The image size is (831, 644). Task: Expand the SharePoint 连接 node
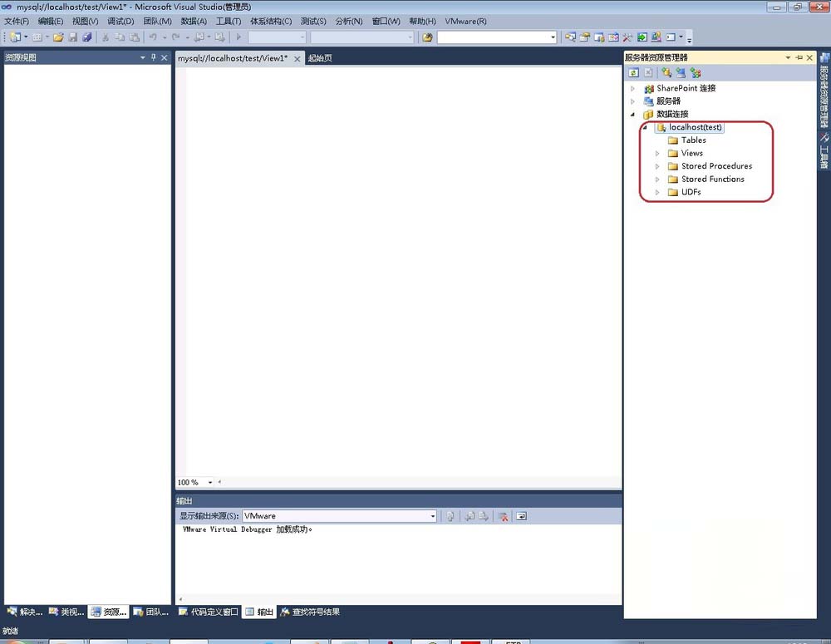pos(632,89)
